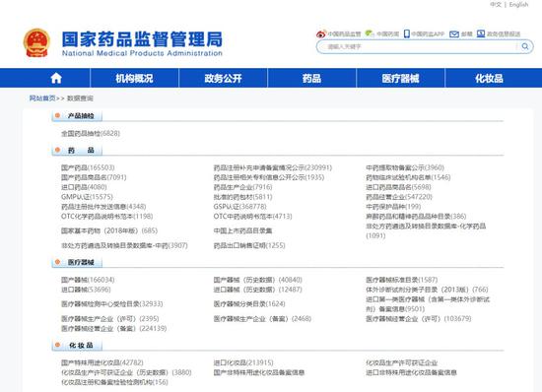This screenshot has height=392, width=542.
Task: Open the 政务信息报送 monitor icon
Action: pos(481,33)
